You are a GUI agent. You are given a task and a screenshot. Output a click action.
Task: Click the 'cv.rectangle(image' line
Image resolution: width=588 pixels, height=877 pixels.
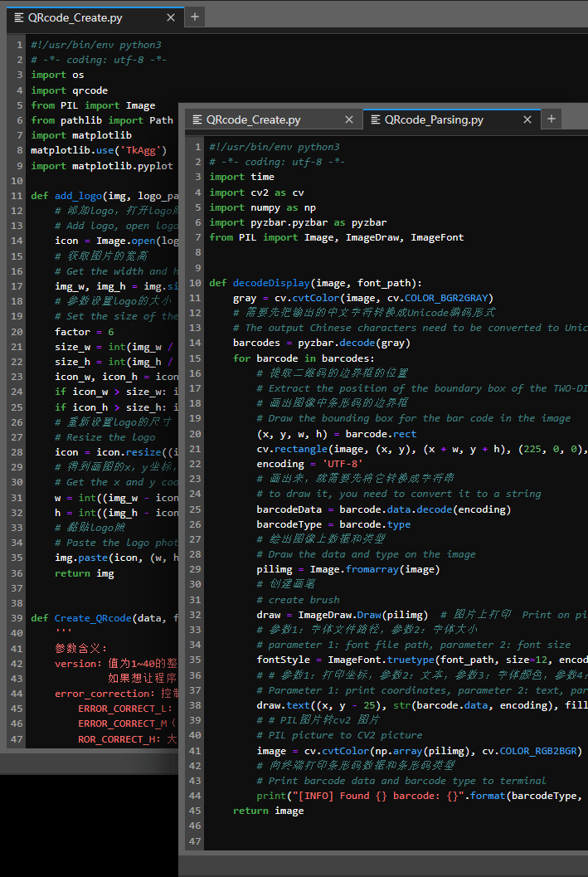(x=422, y=449)
